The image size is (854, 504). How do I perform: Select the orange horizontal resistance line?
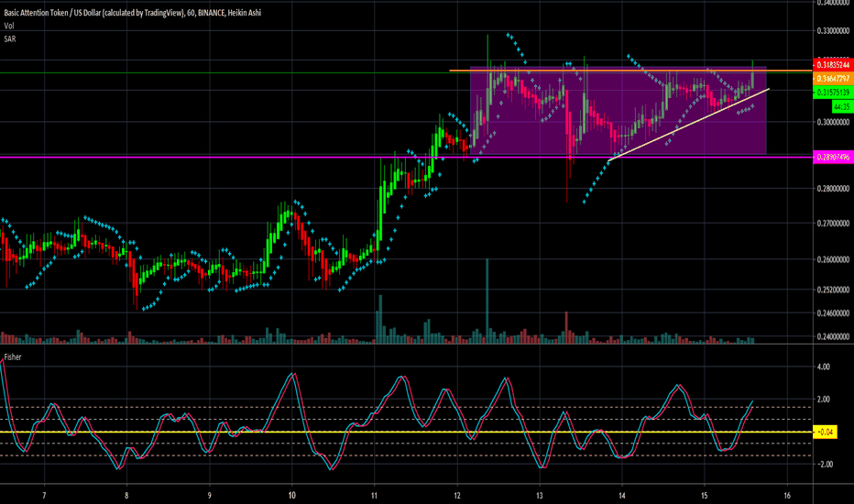point(630,71)
